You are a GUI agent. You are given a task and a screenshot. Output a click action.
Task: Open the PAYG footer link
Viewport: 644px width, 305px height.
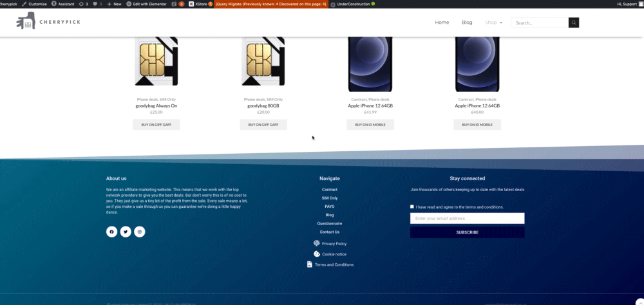coord(329,207)
